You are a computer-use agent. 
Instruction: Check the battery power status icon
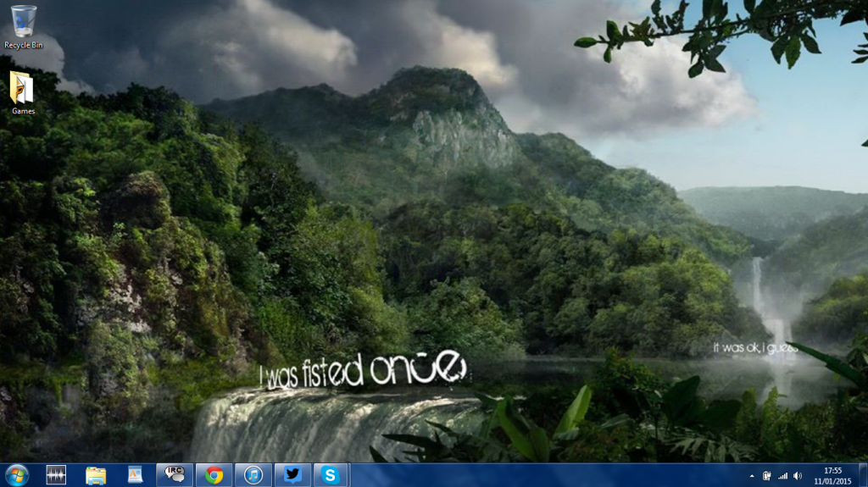pyautogui.click(x=766, y=476)
